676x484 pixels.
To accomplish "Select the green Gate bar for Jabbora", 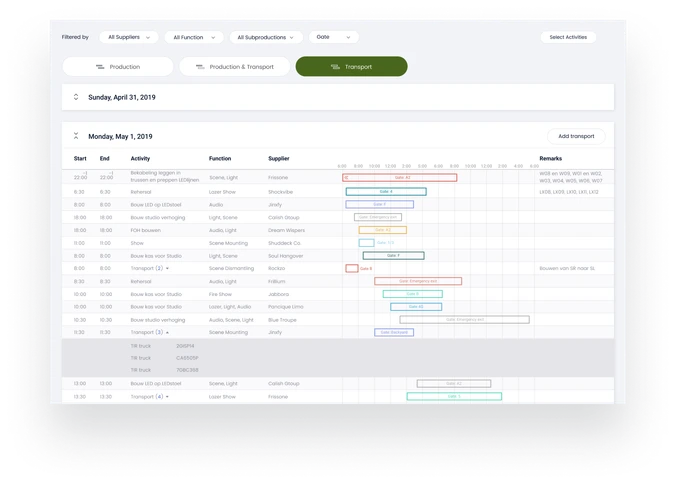I will (413, 294).
